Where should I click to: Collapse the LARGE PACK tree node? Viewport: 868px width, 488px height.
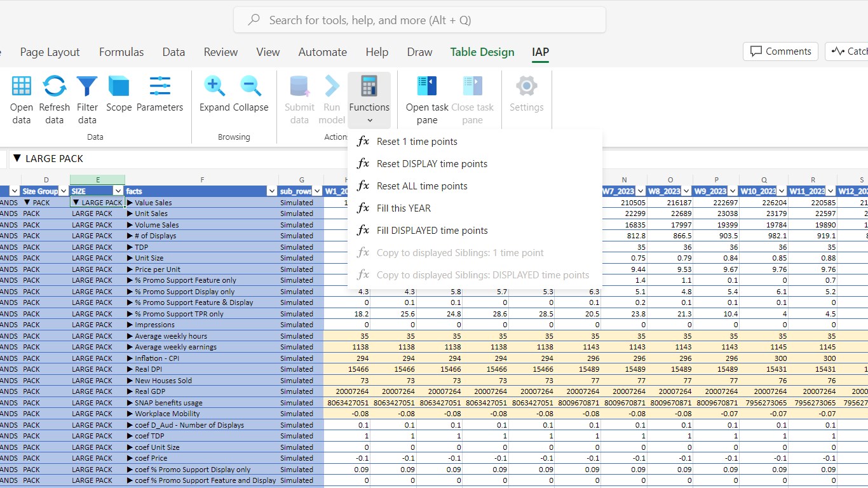tap(76, 203)
